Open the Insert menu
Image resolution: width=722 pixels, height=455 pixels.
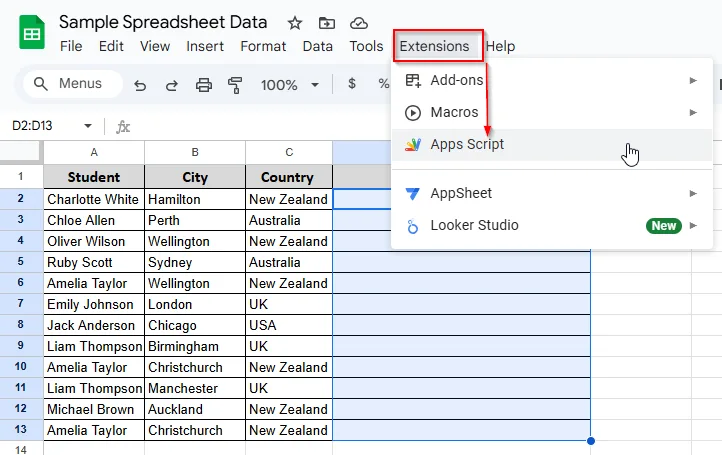click(x=205, y=46)
